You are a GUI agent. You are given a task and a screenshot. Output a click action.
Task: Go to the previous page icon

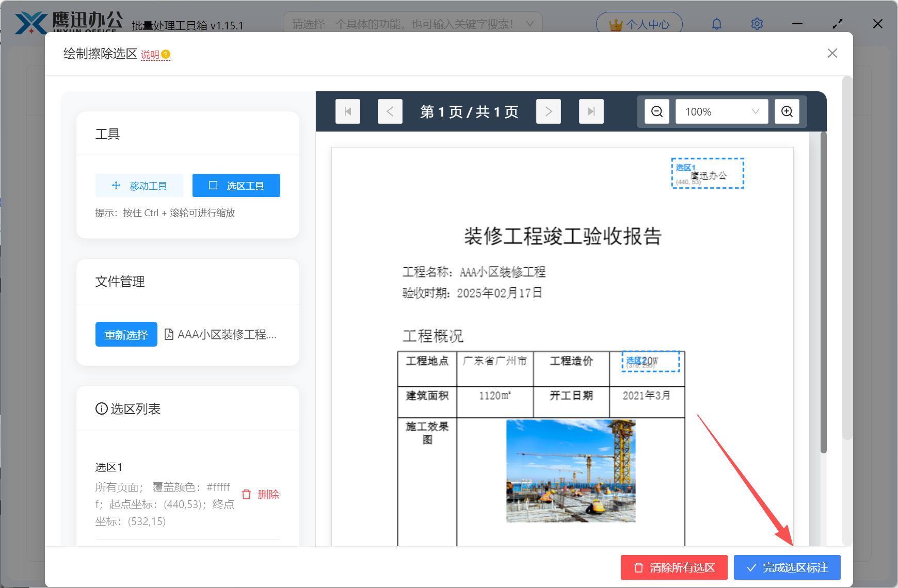(x=390, y=111)
